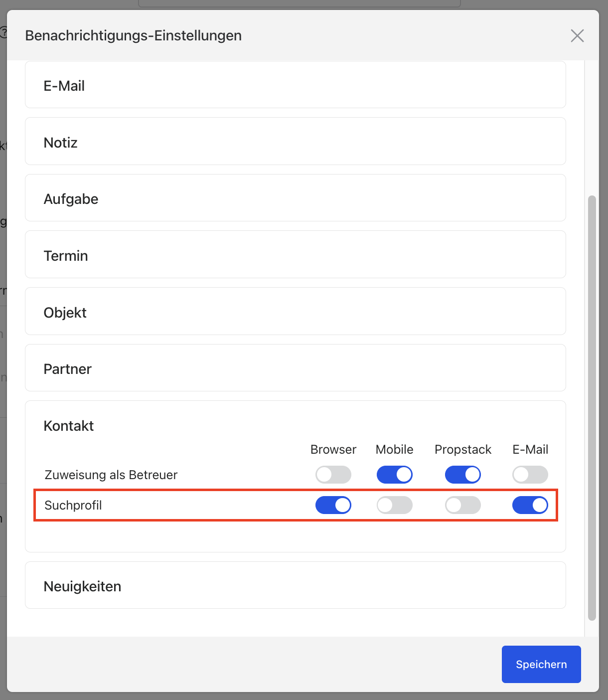Click the Speichern button

(541, 664)
